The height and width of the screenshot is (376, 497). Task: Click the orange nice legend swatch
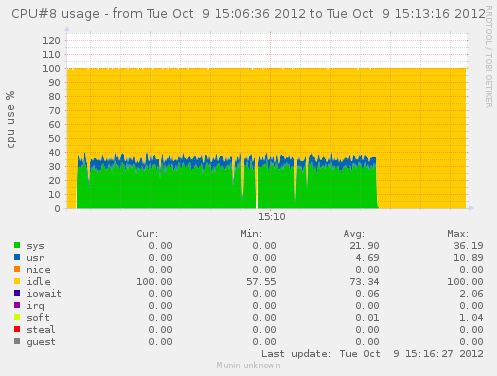[17, 269]
